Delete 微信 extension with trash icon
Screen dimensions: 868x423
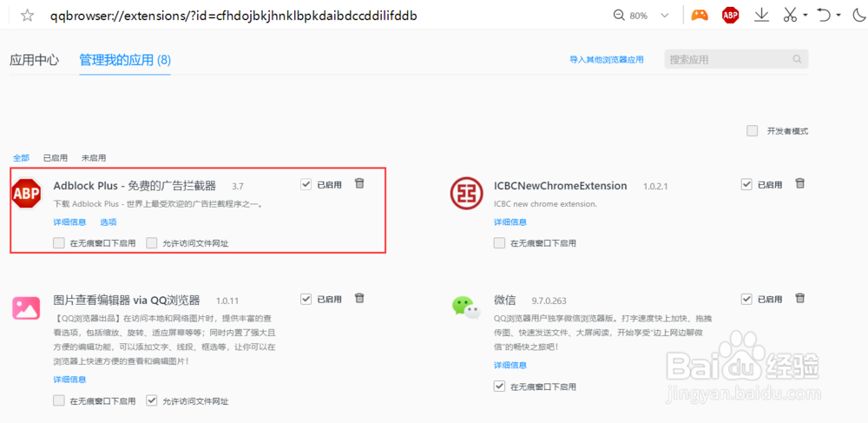pyautogui.click(x=800, y=298)
